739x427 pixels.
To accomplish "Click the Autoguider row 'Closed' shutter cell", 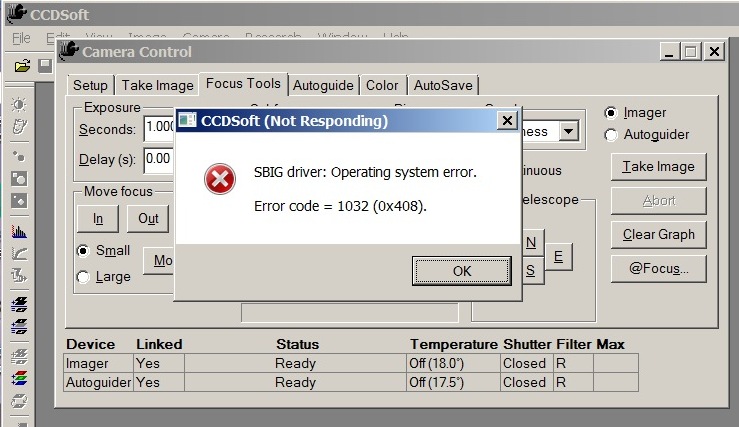I will 527,382.
